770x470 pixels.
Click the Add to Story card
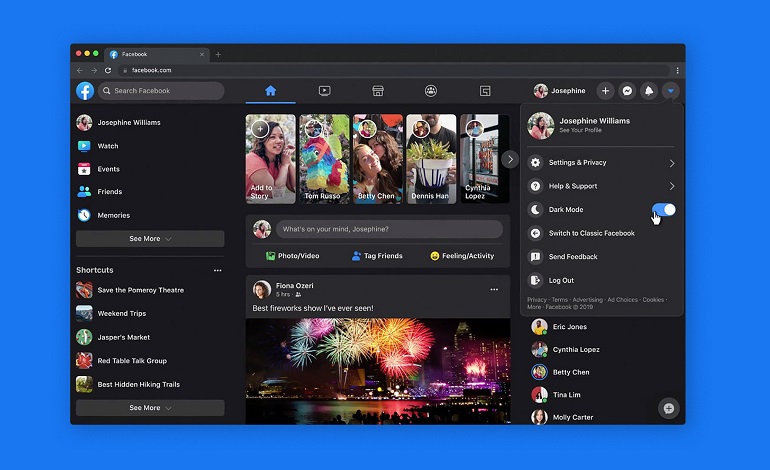(271, 159)
